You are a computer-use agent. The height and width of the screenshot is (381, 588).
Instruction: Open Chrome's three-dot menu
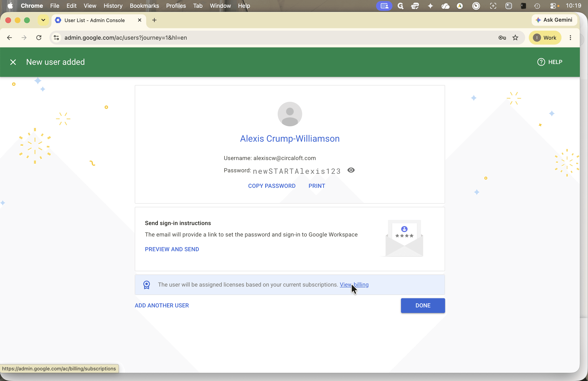coord(570,38)
